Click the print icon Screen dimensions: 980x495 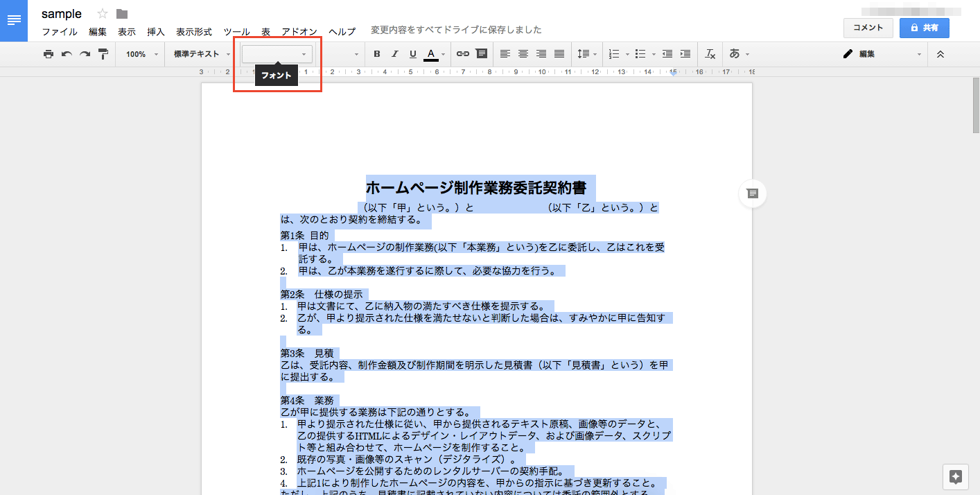(49, 54)
